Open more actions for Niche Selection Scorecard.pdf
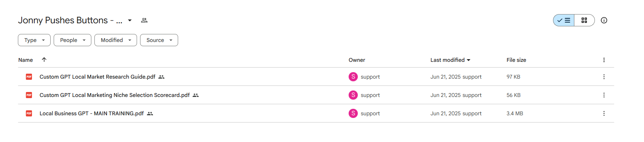The width and height of the screenshot is (644, 142). (604, 95)
